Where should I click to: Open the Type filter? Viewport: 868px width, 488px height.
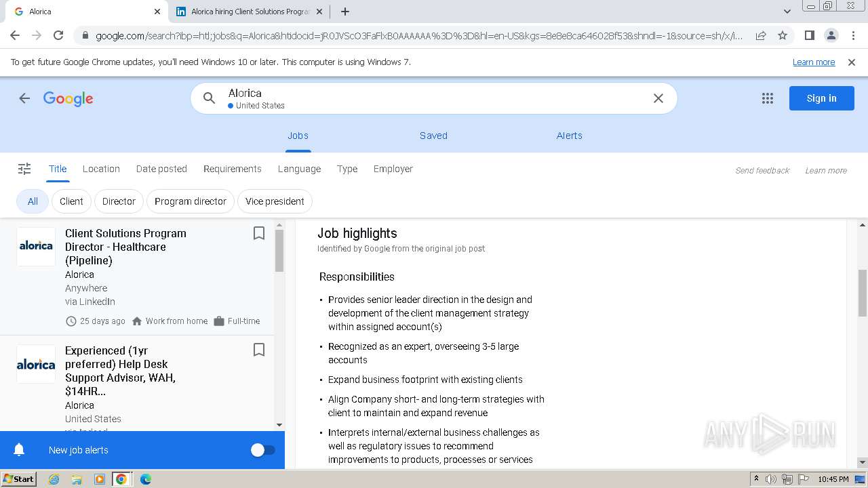pyautogui.click(x=347, y=169)
